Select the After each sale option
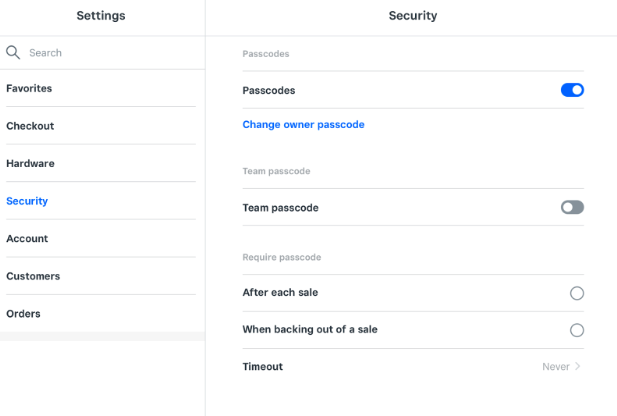The width and height of the screenshot is (617, 416). pos(576,293)
